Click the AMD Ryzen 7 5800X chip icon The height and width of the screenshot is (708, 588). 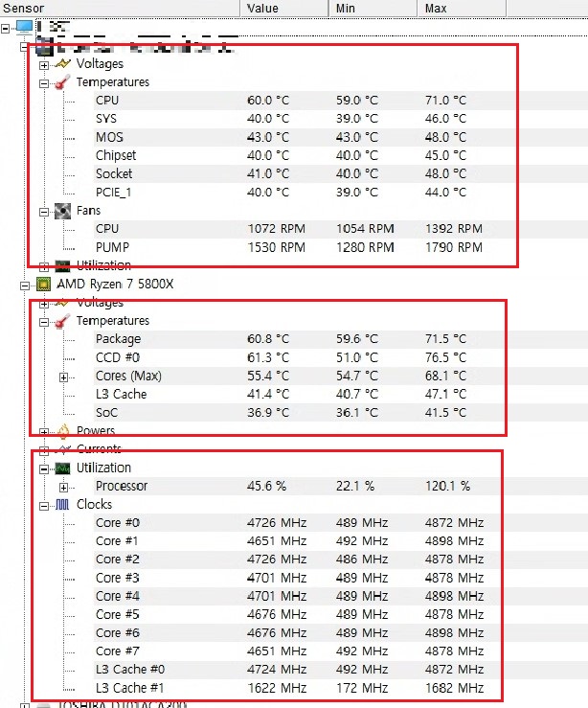[x=42, y=285]
